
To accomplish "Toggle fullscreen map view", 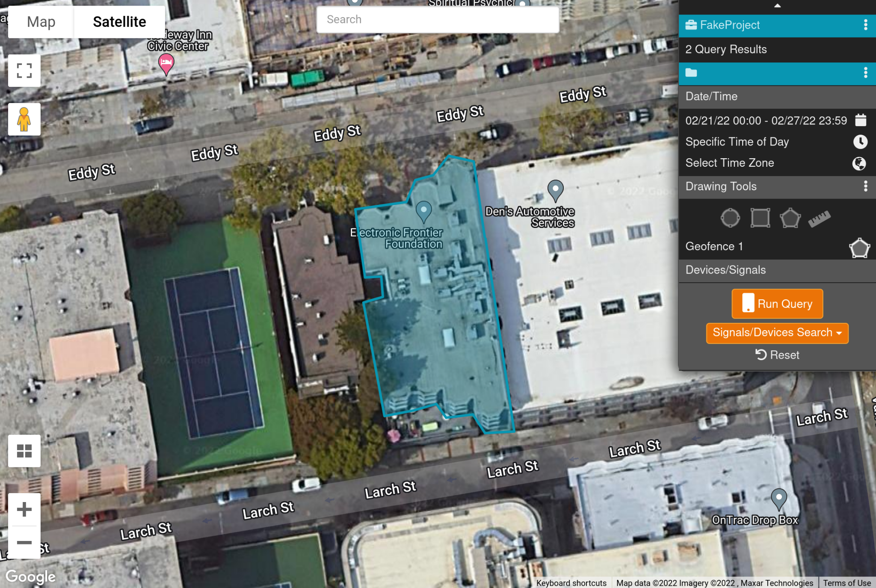I will click(x=24, y=71).
